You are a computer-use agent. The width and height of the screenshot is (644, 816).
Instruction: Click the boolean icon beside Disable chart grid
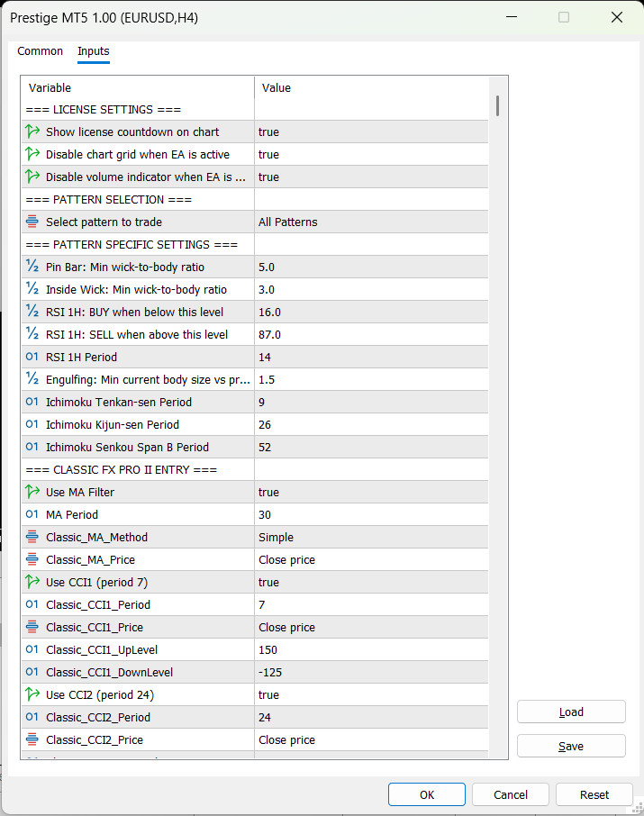32,154
